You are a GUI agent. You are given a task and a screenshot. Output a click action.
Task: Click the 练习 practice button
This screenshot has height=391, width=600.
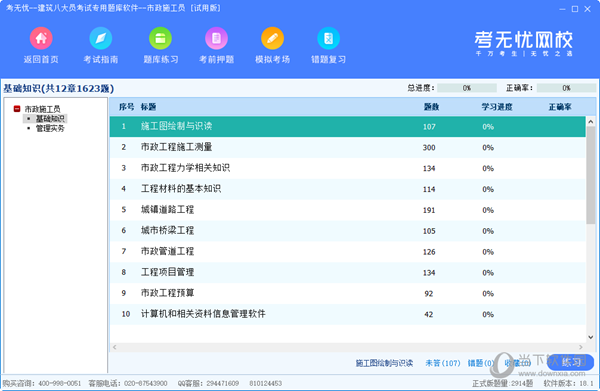[571, 362]
